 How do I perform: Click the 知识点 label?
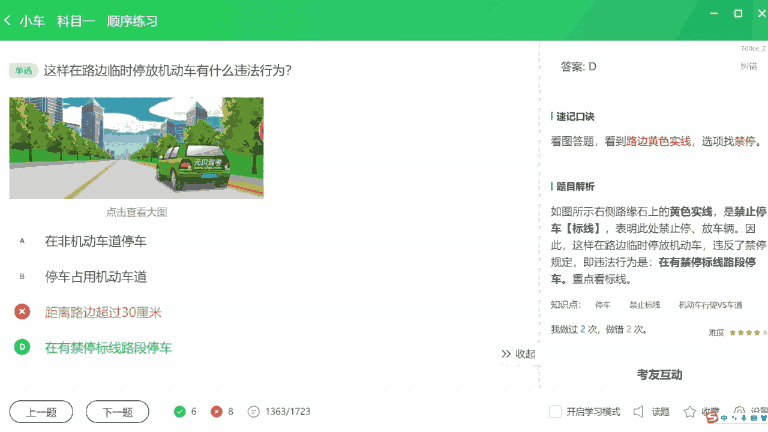pyautogui.click(x=565, y=305)
